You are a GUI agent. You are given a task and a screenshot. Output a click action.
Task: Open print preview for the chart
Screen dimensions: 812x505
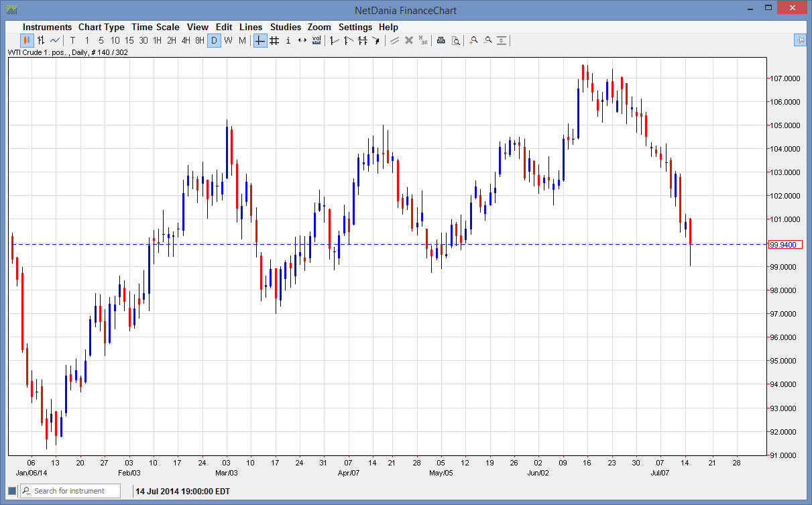pos(456,40)
